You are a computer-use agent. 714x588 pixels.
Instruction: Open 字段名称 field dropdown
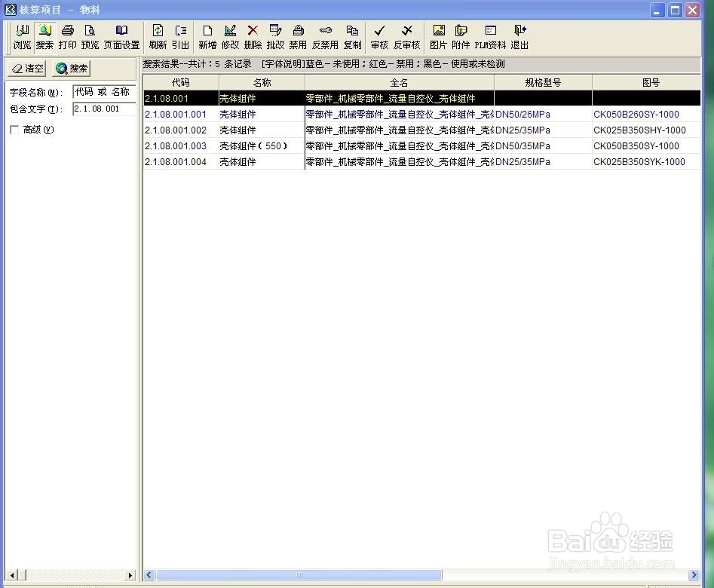tap(104, 92)
